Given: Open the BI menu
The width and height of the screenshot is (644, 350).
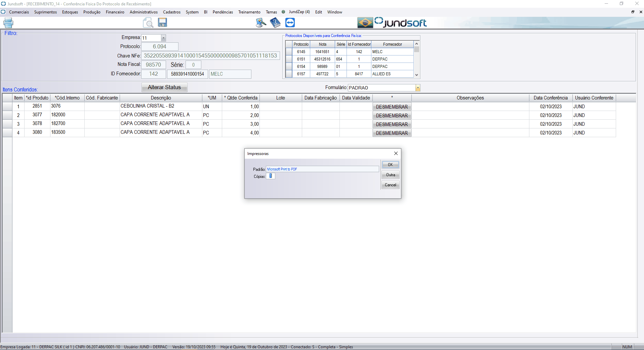Looking at the screenshot, I should 206,12.
